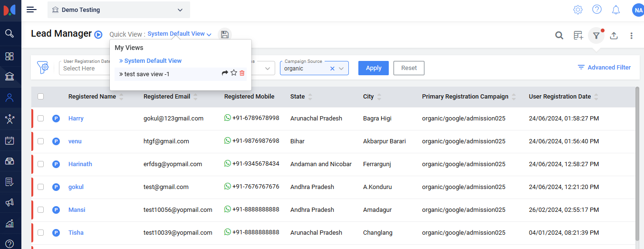The height and width of the screenshot is (249, 644).
Task: Open the notifications bell
Action: [x=615, y=10]
